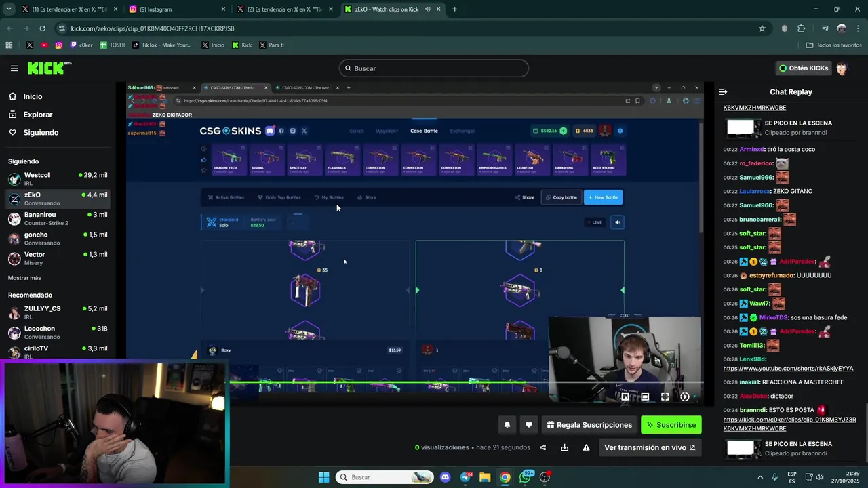This screenshot has height=488, width=868.
Task: Open goncho channel in the sidebar
Action: click(x=58, y=239)
